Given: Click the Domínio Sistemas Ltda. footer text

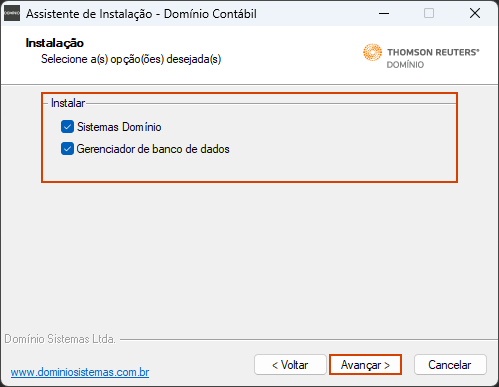Looking at the screenshot, I should tap(60, 339).
